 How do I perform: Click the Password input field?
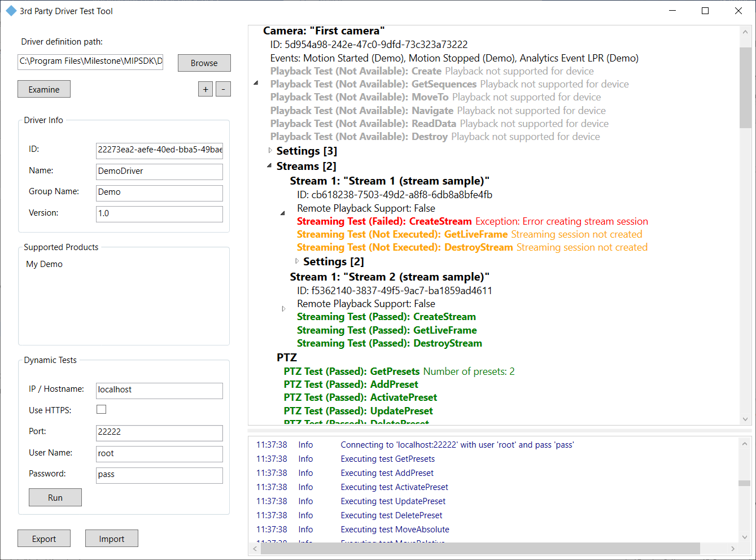(x=159, y=475)
